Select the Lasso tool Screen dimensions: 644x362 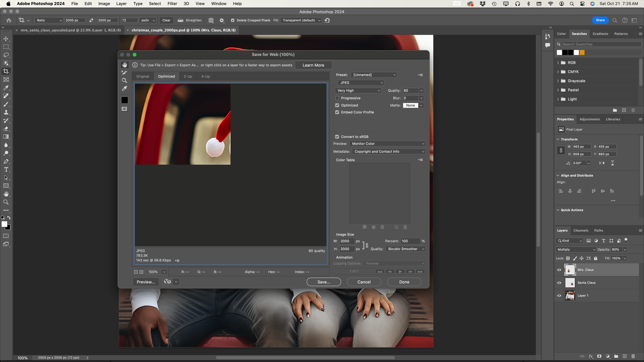[6, 55]
